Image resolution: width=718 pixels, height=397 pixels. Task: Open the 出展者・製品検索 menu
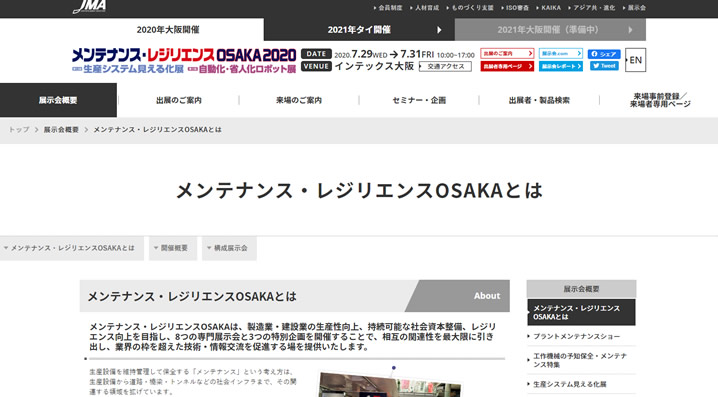click(539, 100)
